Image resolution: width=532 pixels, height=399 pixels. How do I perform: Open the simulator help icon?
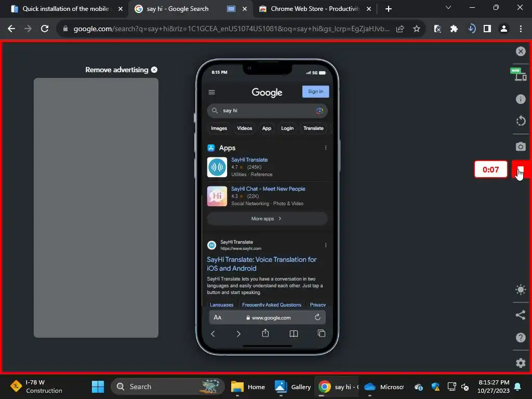pos(521,338)
